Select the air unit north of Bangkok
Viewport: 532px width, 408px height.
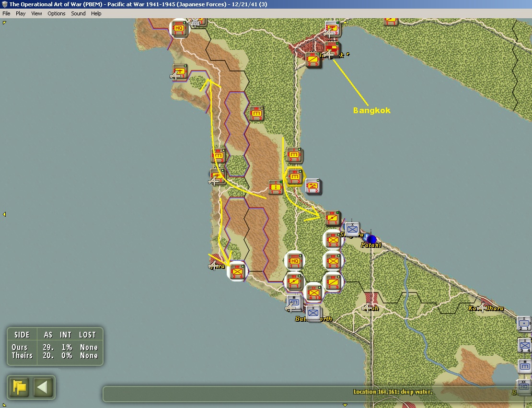[x=333, y=29]
